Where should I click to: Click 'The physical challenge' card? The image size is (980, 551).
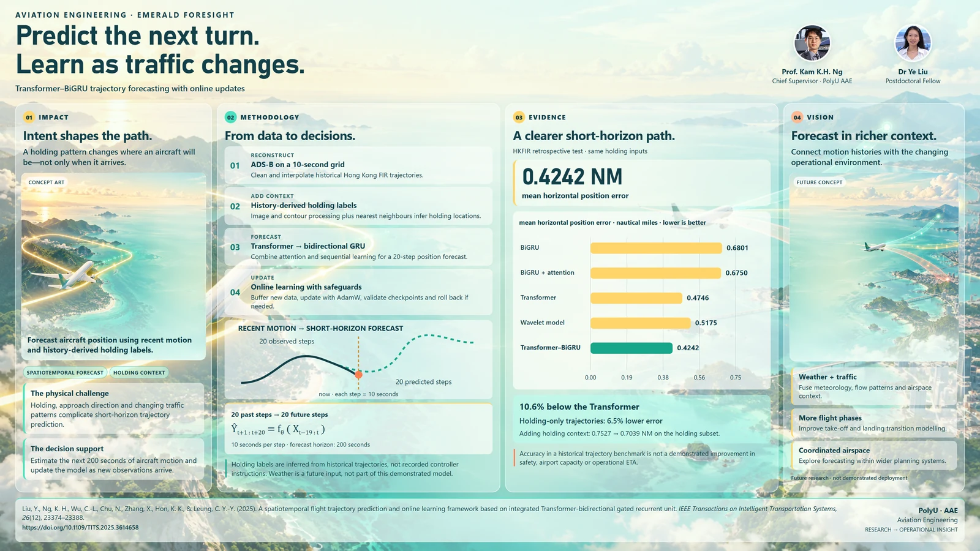113,408
